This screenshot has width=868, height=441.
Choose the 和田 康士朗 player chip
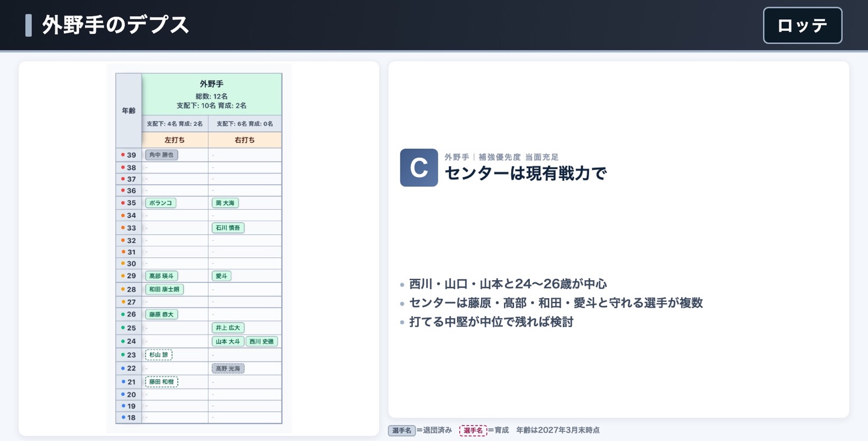[165, 289]
